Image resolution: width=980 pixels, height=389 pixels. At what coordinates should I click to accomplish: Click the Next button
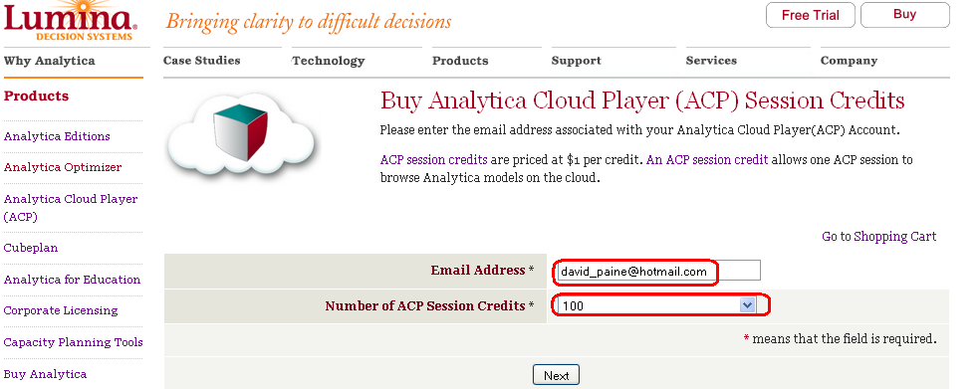click(556, 375)
